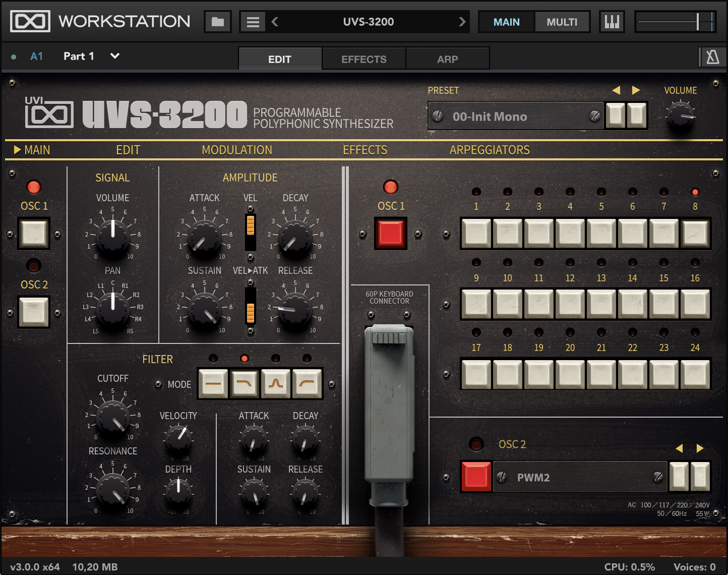Open the MODULATION page

pyautogui.click(x=237, y=150)
